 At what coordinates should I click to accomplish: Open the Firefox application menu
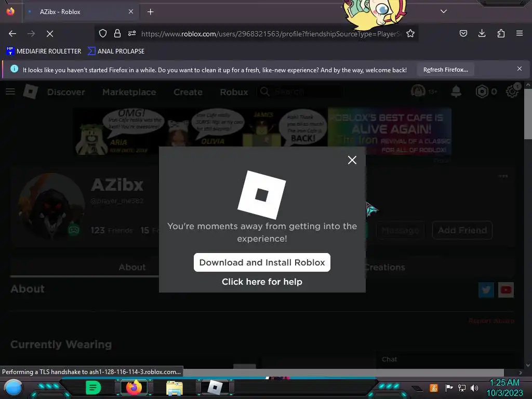[x=520, y=33]
